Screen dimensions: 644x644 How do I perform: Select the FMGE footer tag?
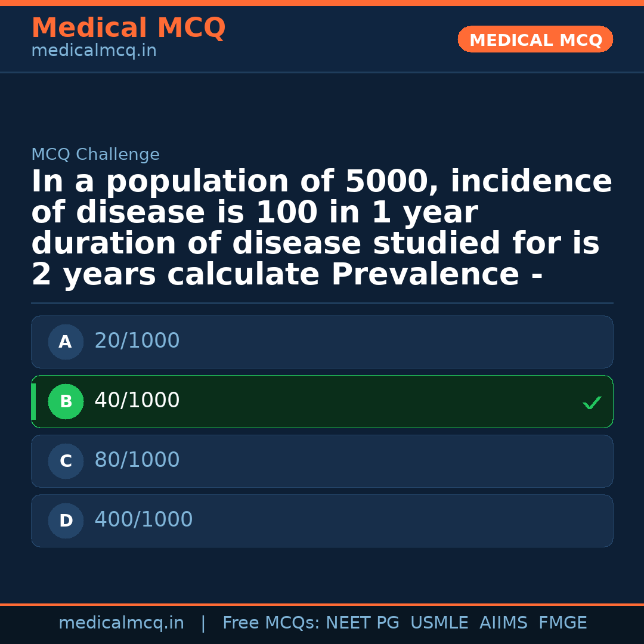pos(563,623)
